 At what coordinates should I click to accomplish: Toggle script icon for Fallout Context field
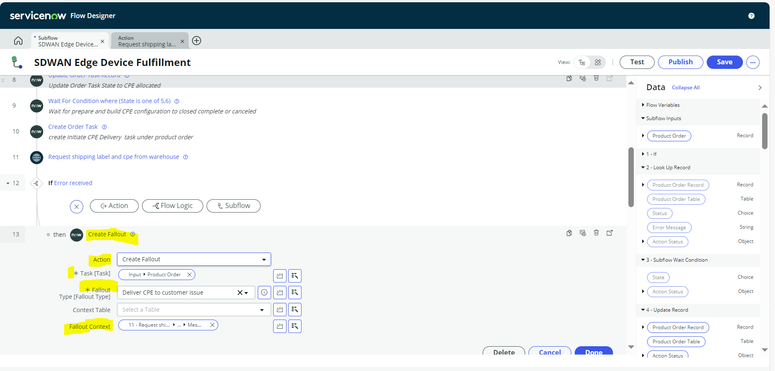(280, 326)
